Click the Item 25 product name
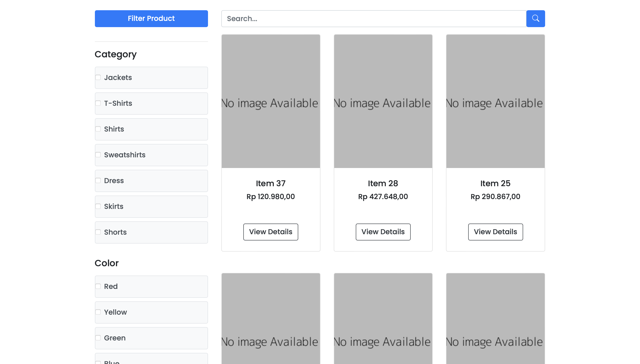This screenshot has width=640, height=364. (495, 183)
